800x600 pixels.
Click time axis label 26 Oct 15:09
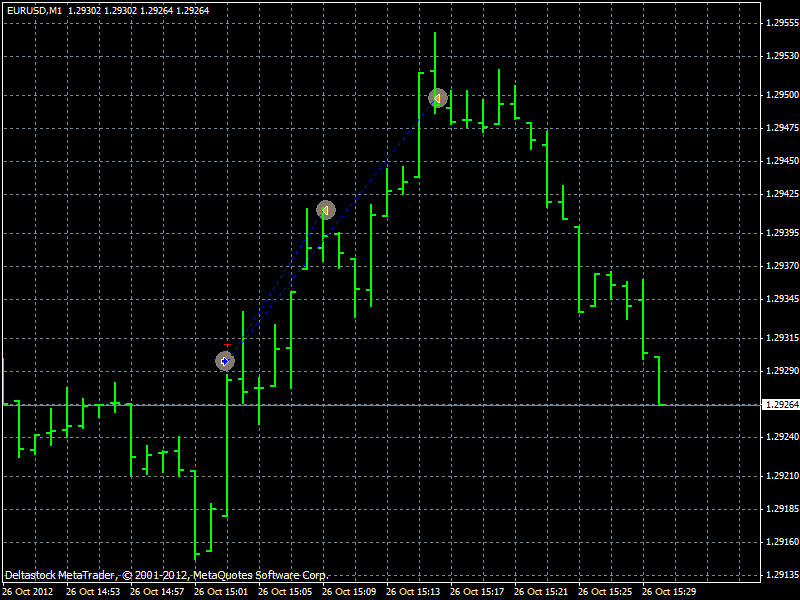[349, 592]
